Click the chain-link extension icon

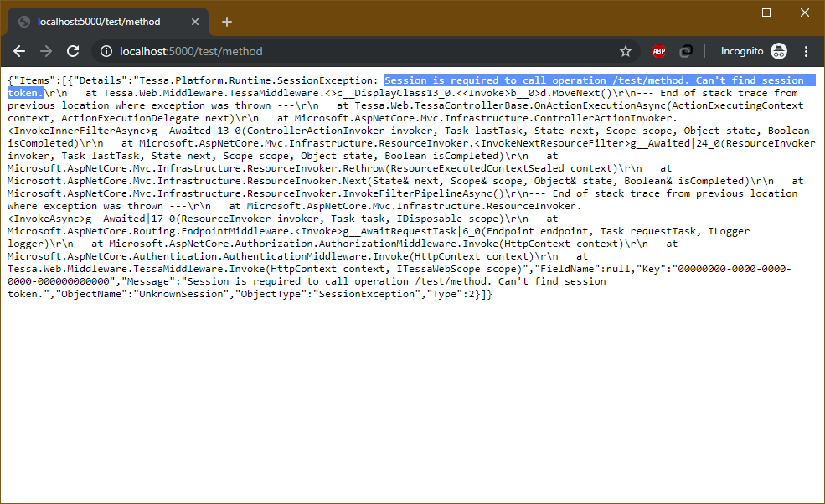pos(685,51)
